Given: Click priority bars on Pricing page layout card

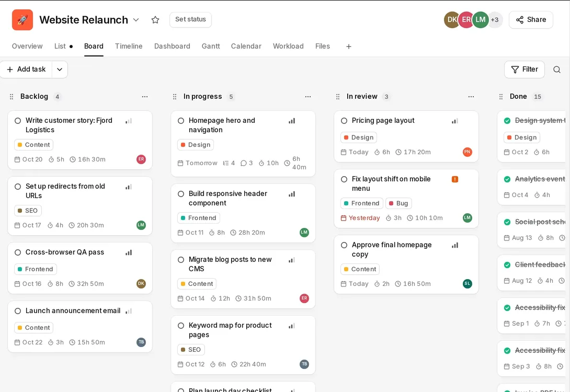Looking at the screenshot, I should (x=455, y=121).
